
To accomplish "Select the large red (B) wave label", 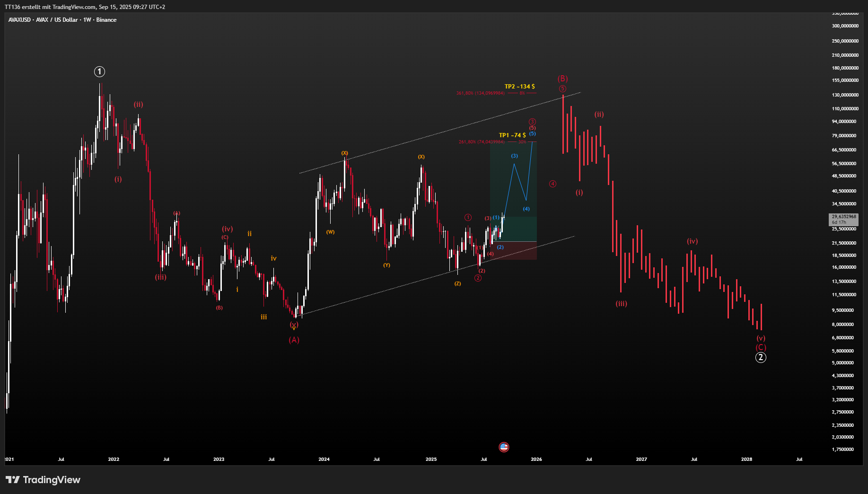I will coord(562,79).
